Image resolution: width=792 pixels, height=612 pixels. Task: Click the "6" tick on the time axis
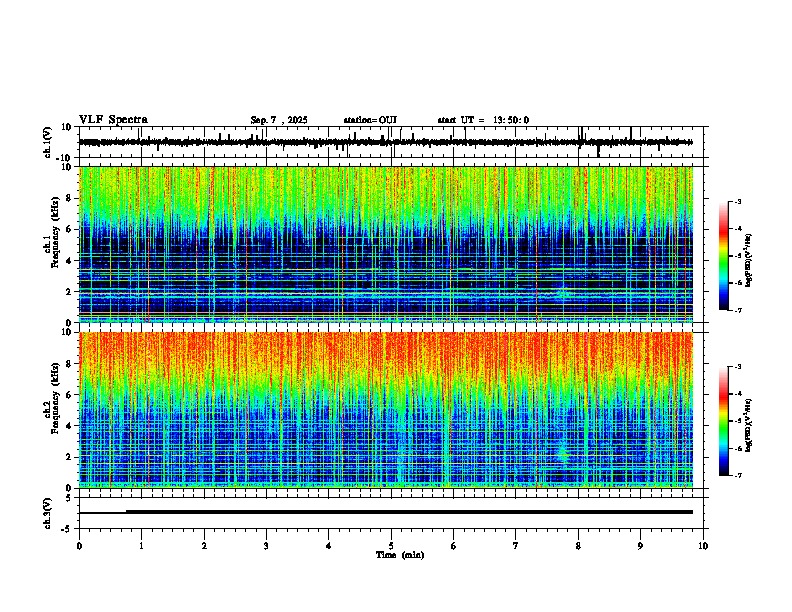coord(454,546)
